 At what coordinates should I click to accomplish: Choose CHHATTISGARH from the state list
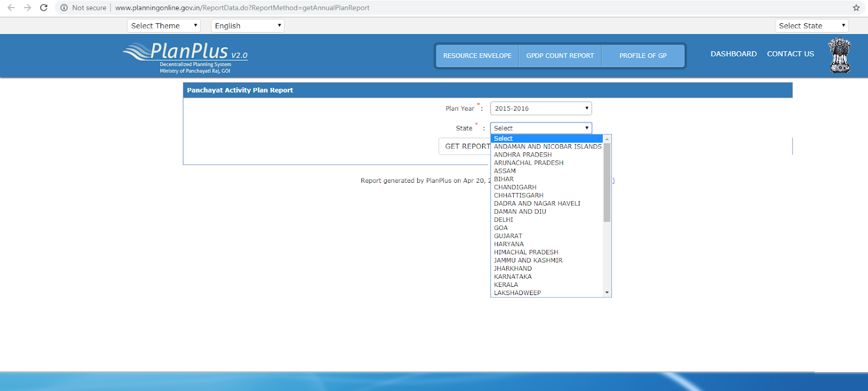point(546,195)
